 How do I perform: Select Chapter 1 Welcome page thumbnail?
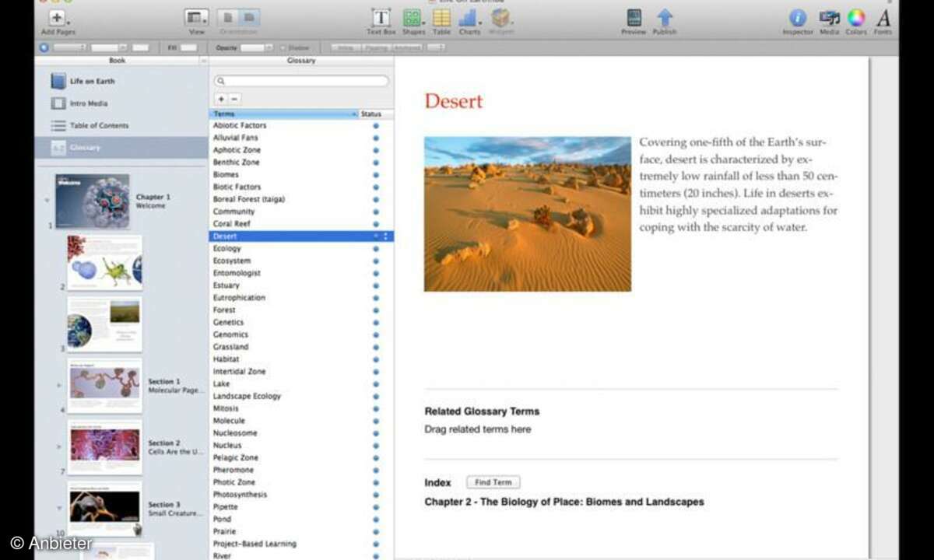coord(92,201)
